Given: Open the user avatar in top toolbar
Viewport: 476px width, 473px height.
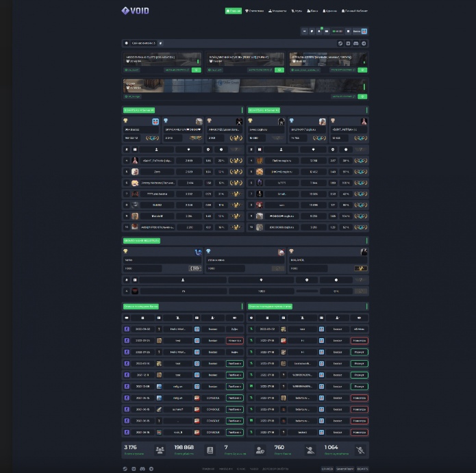Looking at the screenshot, I should pyautogui.click(x=364, y=31).
